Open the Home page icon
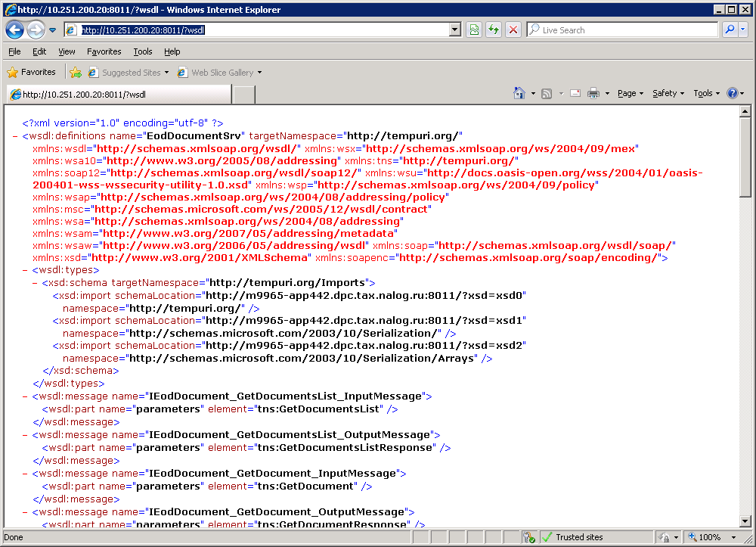The image size is (756, 547). pos(519,93)
